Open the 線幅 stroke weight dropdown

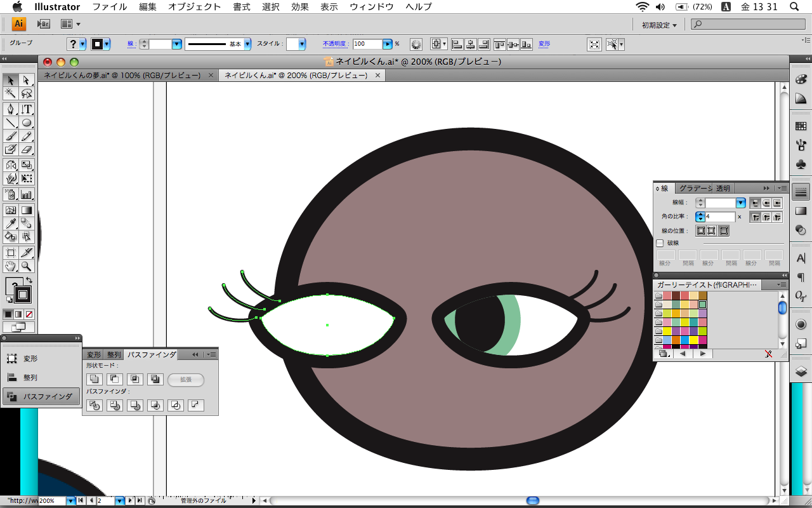coord(740,203)
